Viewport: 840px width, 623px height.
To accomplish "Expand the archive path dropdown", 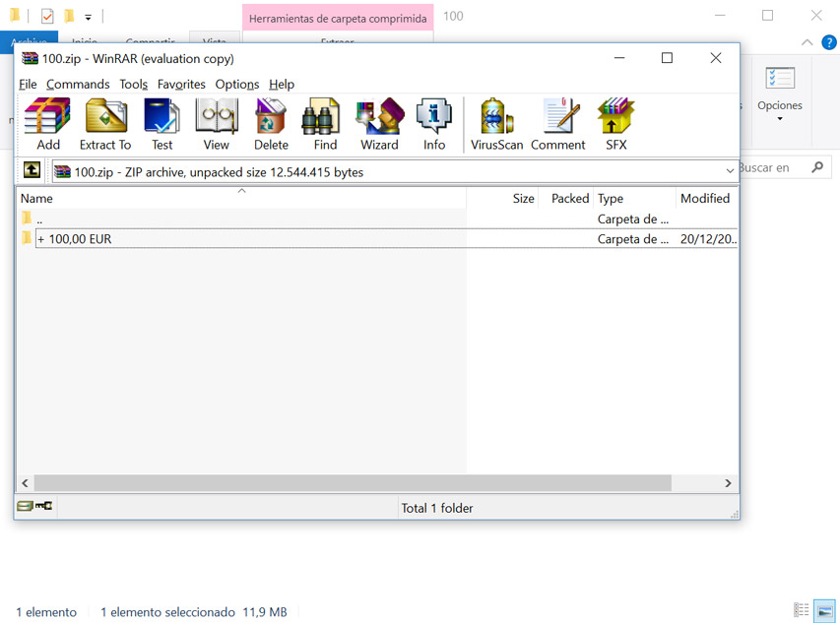I will (x=730, y=171).
